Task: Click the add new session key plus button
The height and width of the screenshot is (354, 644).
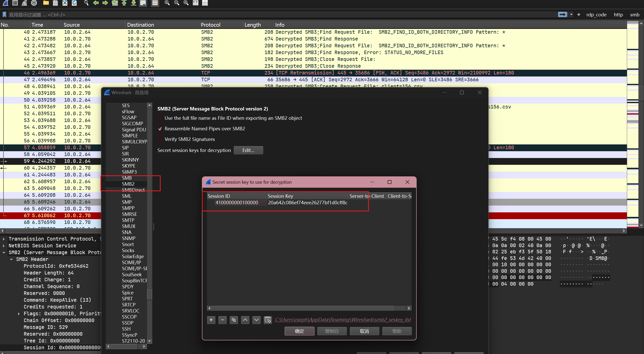Action: pyautogui.click(x=211, y=320)
